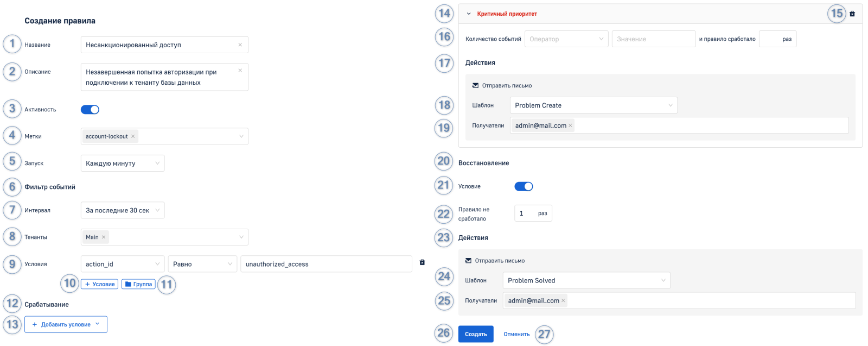Remove admin@mail.com from Problem Create recipients
Image resolution: width=868 pixels, height=346 pixels.
[570, 126]
